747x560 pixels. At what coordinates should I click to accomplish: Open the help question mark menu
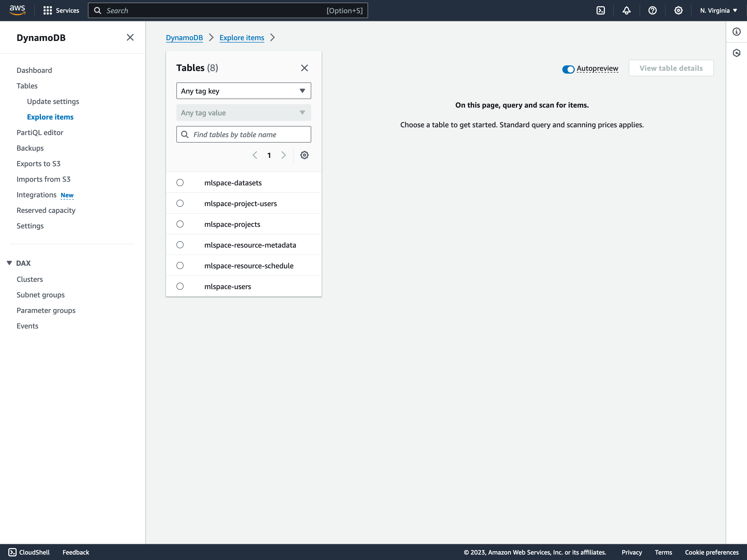coord(652,10)
